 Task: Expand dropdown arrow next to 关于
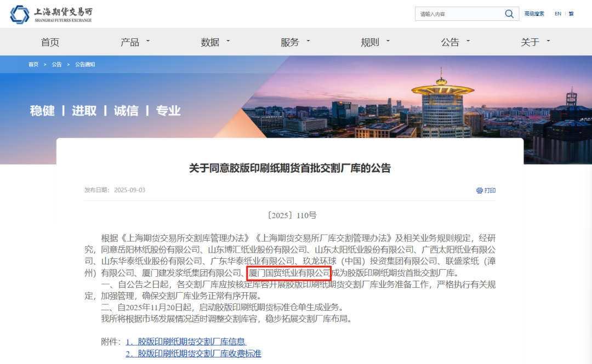click(x=548, y=41)
